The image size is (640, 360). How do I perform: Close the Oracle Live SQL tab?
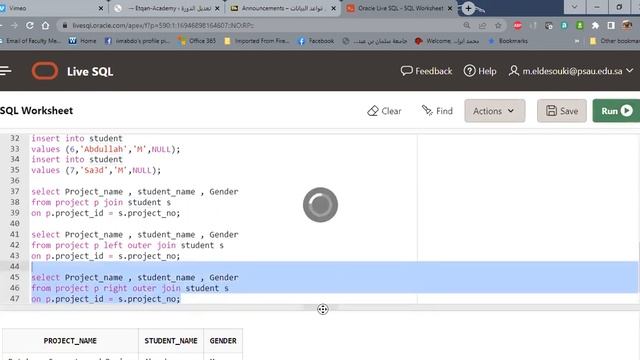coord(450,8)
